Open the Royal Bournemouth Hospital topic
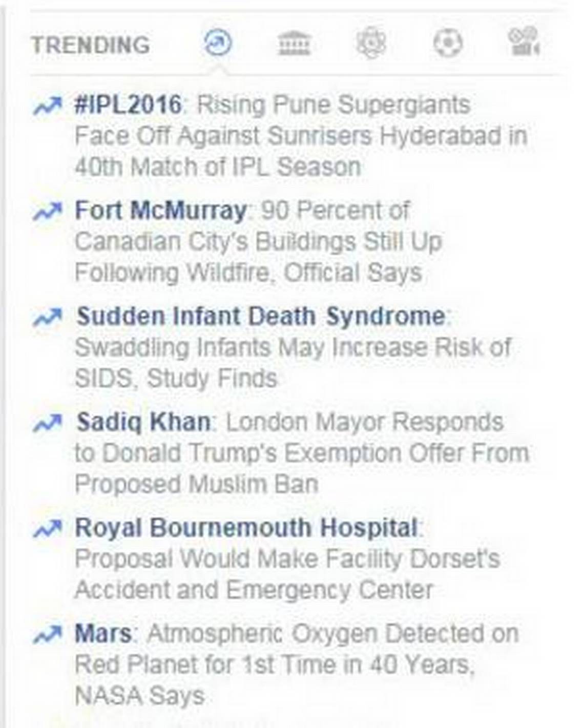Screen dimensions: 584x728 [x=246, y=528]
